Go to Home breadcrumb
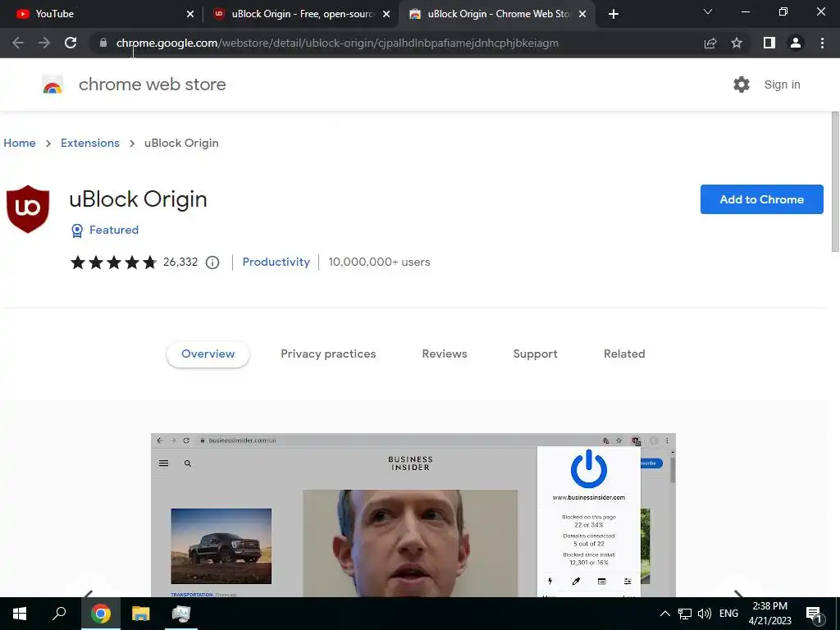 (20, 143)
